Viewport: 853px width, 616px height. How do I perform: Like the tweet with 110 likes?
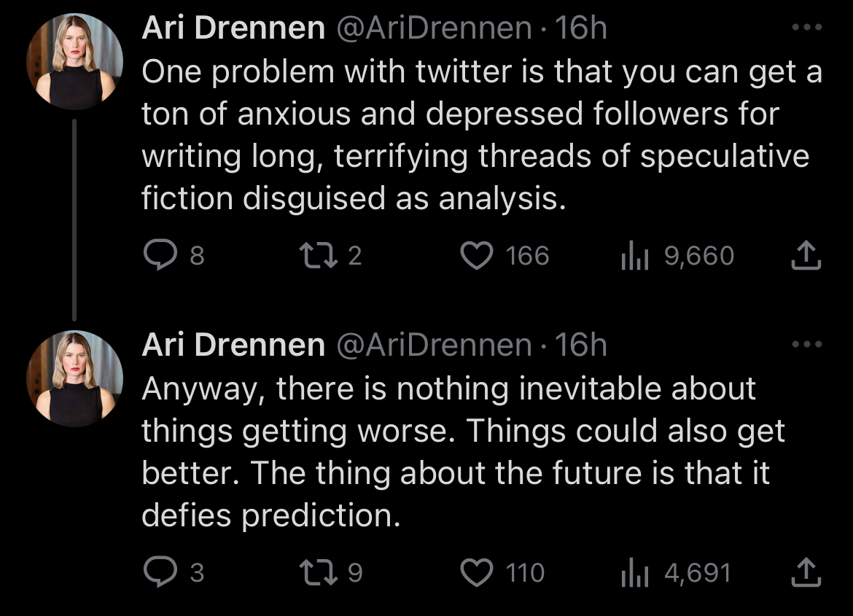tap(477, 572)
